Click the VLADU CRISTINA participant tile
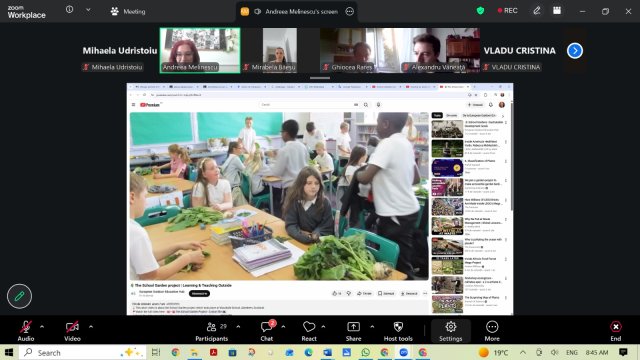The height and width of the screenshot is (360, 640). pos(520,50)
